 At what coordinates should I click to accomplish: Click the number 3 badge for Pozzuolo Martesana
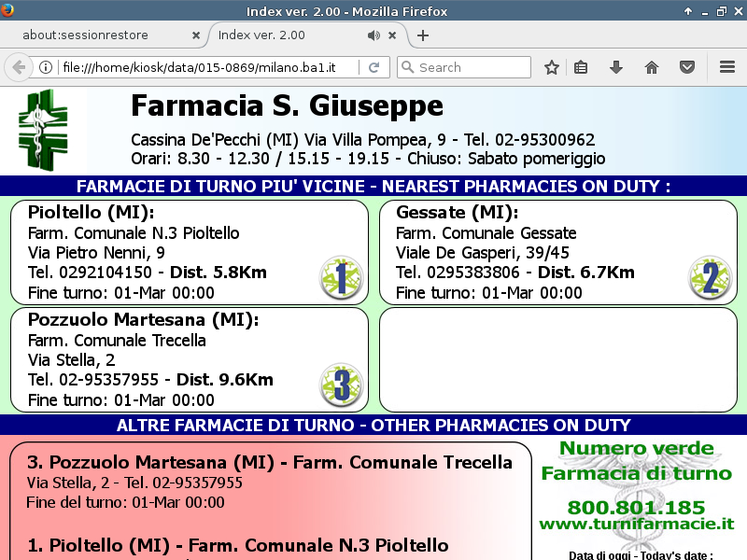click(341, 385)
